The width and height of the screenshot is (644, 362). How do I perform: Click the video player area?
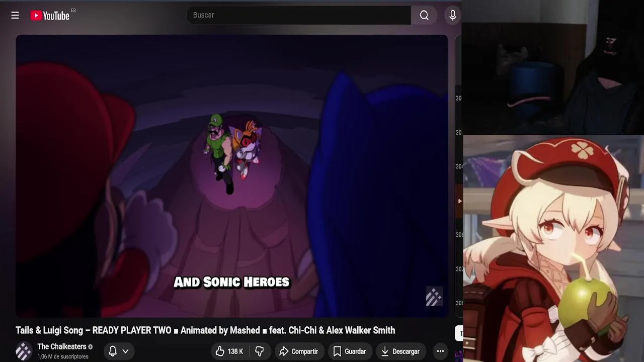[232, 176]
